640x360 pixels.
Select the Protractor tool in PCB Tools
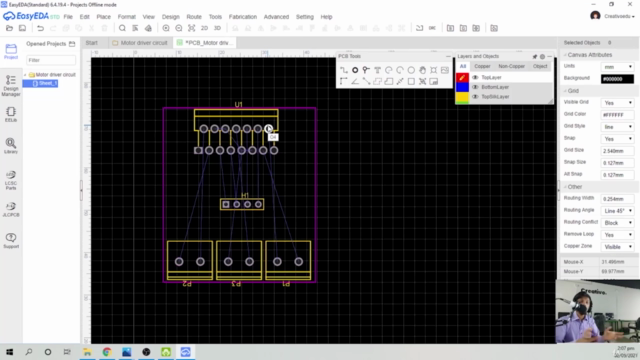click(x=355, y=81)
